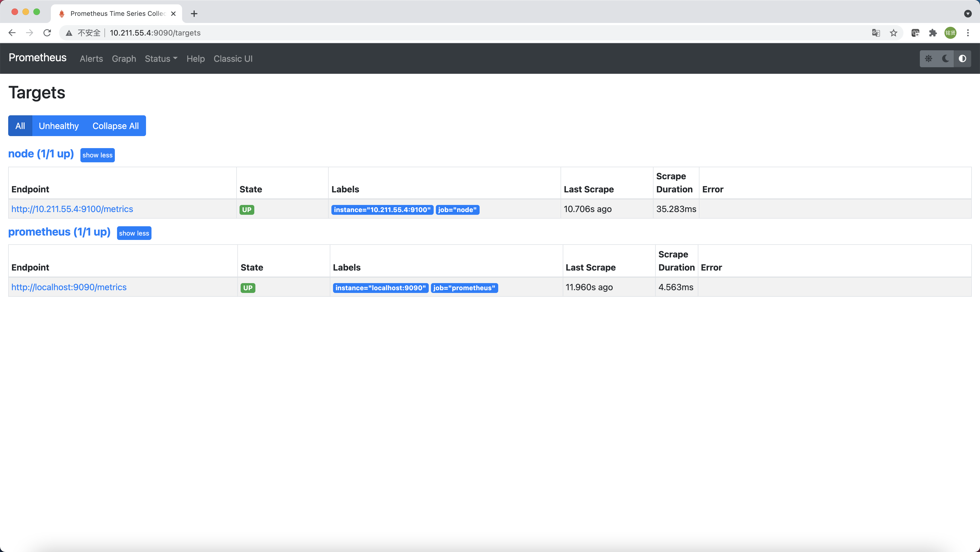Filter to Unhealthy targets only
This screenshot has height=552, width=980.
(x=59, y=126)
